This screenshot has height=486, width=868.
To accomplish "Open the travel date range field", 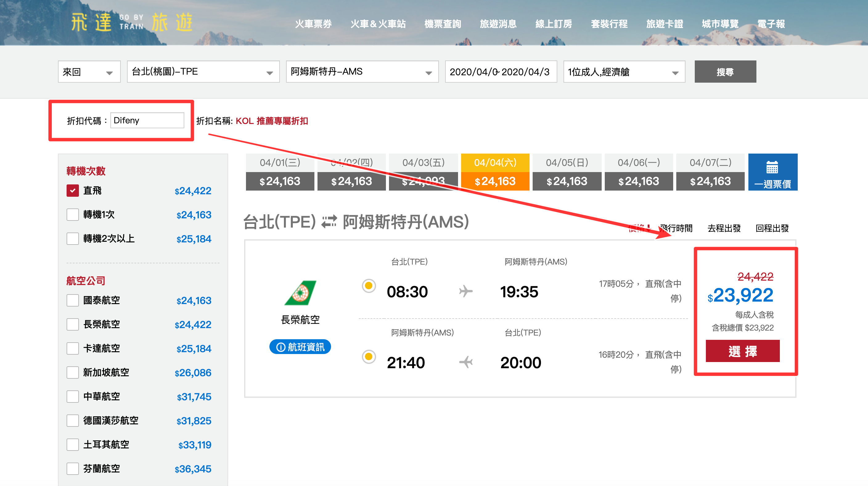I will [501, 72].
